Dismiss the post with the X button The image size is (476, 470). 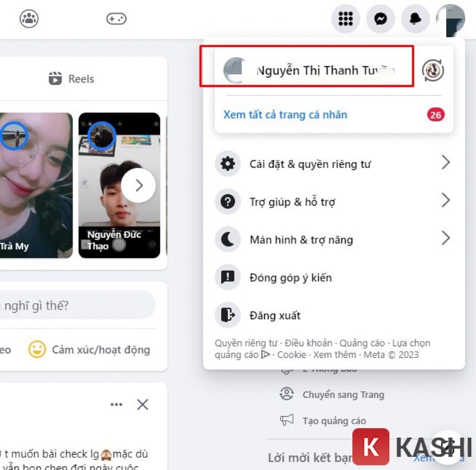click(x=143, y=405)
